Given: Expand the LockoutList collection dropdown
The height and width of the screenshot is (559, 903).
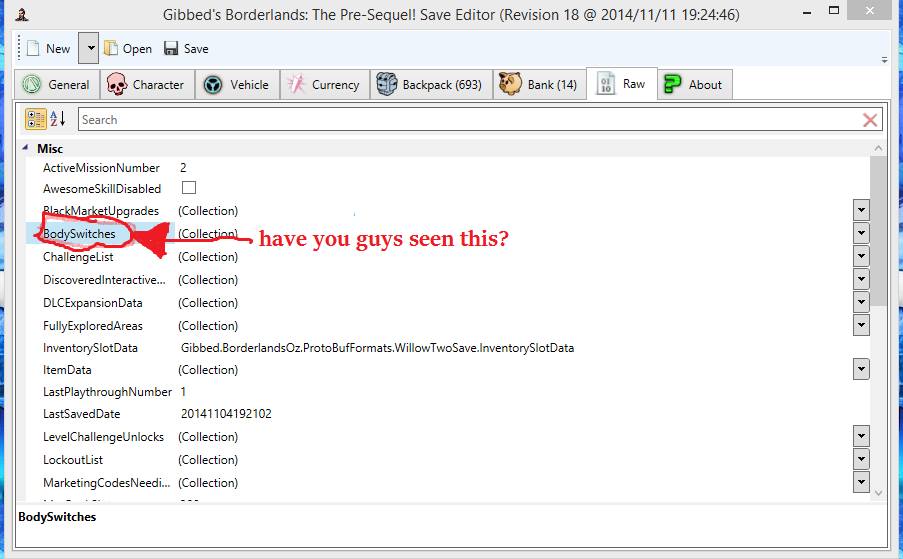Looking at the screenshot, I should point(861,459).
